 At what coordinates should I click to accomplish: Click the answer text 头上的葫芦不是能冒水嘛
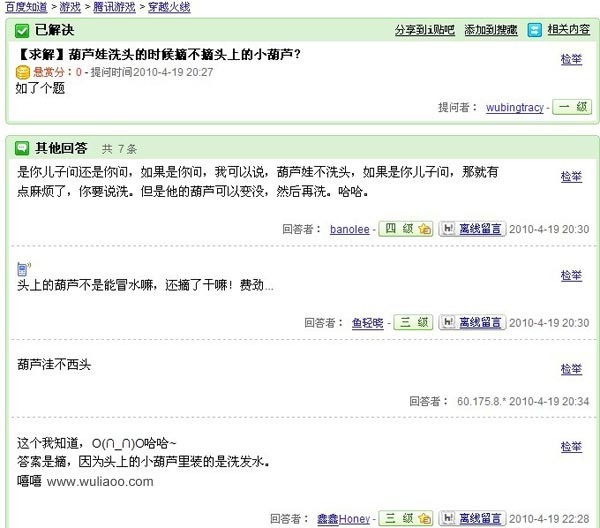tap(86, 285)
